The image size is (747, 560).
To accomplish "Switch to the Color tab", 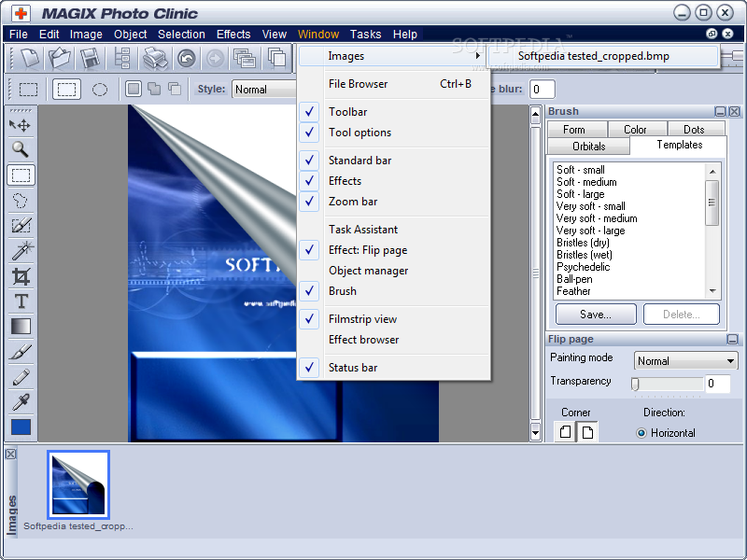I will click(635, 130).
